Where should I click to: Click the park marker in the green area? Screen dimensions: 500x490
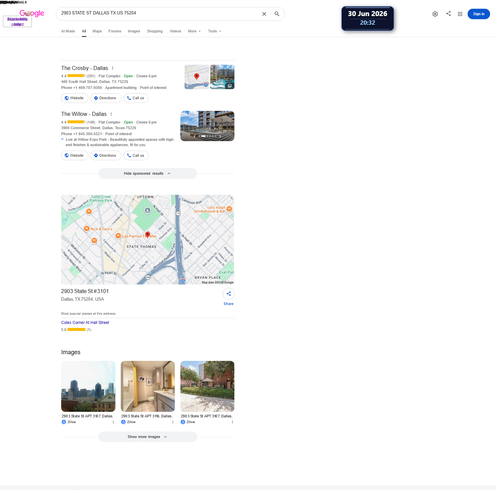click(x=147, y=210)
